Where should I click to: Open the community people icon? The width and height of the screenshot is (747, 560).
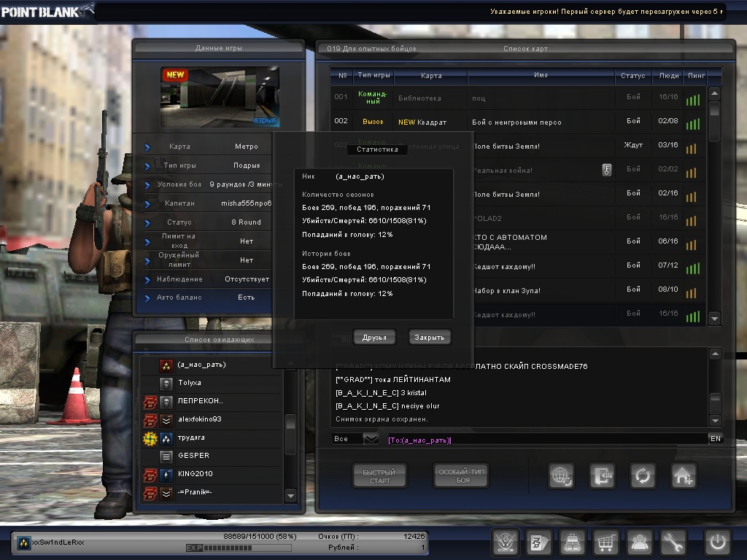click(x=639, y=542)
